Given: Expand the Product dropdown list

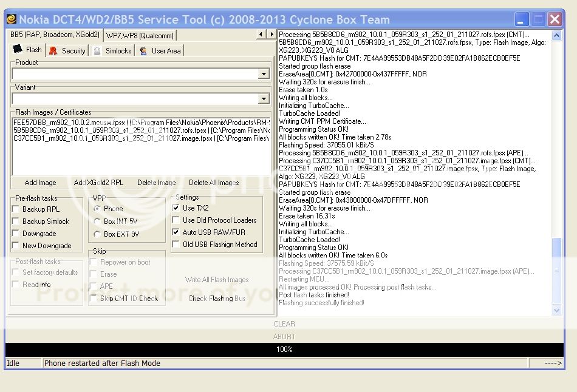Looking at the screenshot, I should (264, 74).
